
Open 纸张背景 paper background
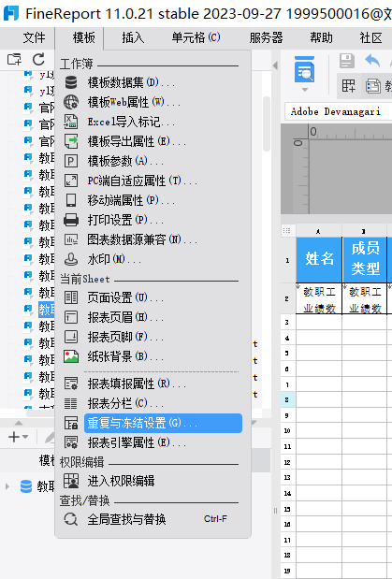(x=125, y=356)
